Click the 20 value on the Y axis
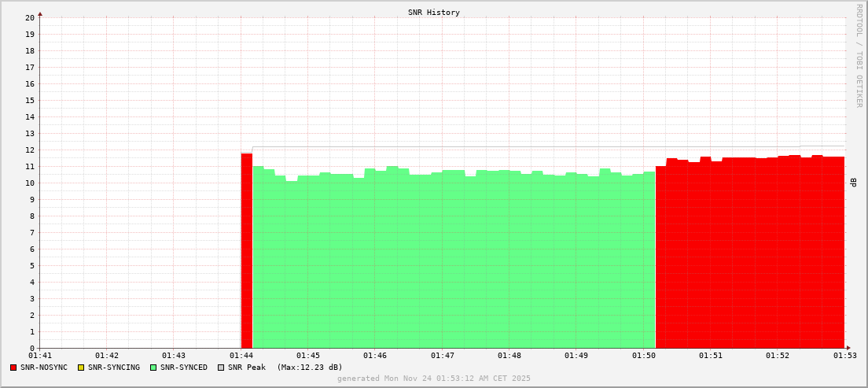868x388 pixels. [x=29, y=17]
